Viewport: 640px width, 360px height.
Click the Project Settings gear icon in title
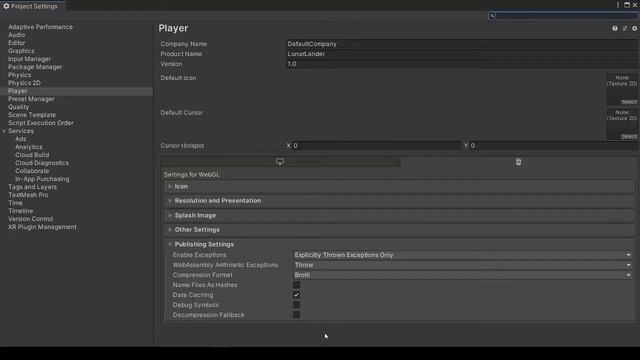coord(6,6)
